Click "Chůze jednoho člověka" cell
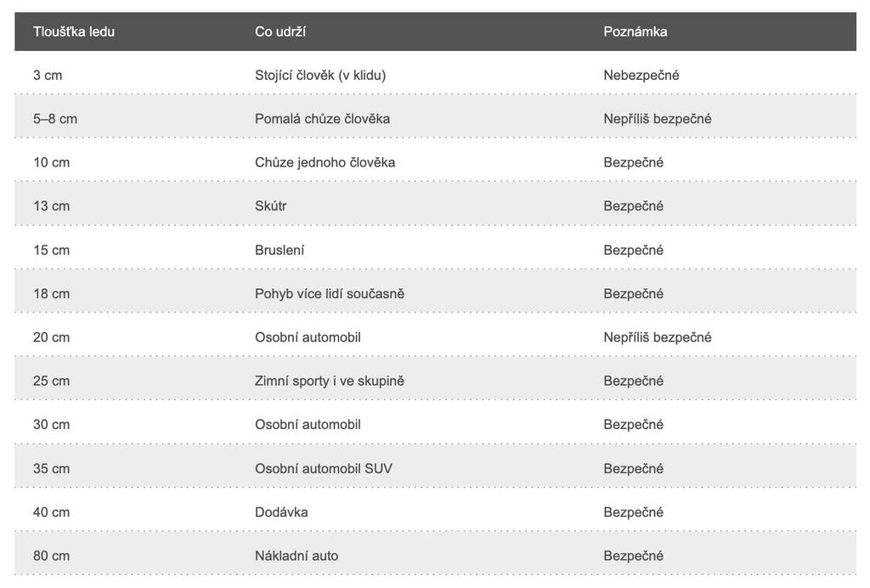 (x=325, y=162)
